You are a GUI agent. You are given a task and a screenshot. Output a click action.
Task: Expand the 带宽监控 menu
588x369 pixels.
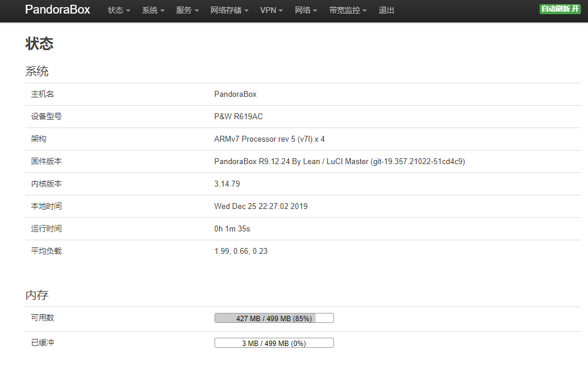(347, 11)
